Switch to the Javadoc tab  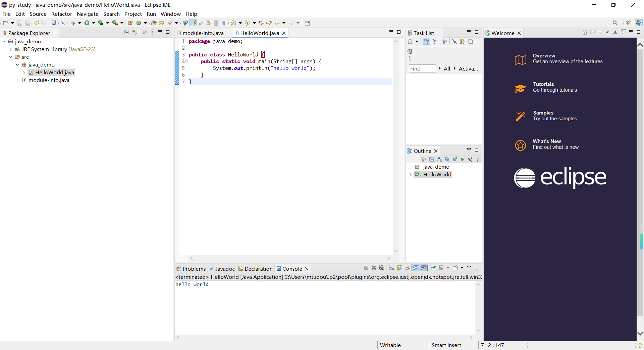pos(222,269)
